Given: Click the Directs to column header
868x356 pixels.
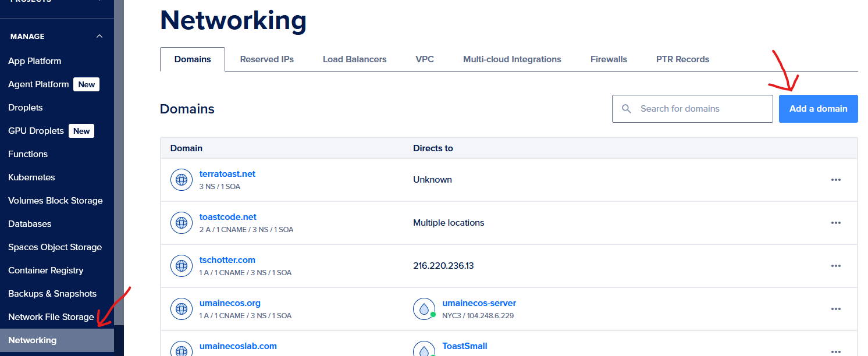Looking at the screenshot, I should (433, 148).
